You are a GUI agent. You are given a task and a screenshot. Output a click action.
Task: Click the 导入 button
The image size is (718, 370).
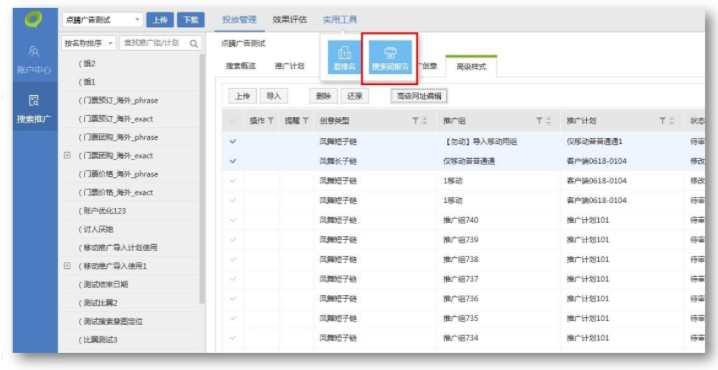coord(273,96)
